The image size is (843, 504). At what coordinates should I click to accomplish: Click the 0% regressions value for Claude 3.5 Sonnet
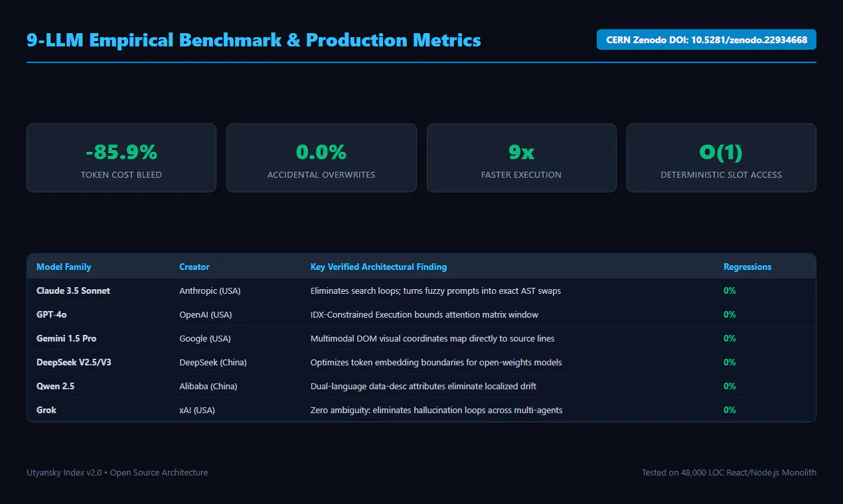pyautogui.click(x=729, y=290)
